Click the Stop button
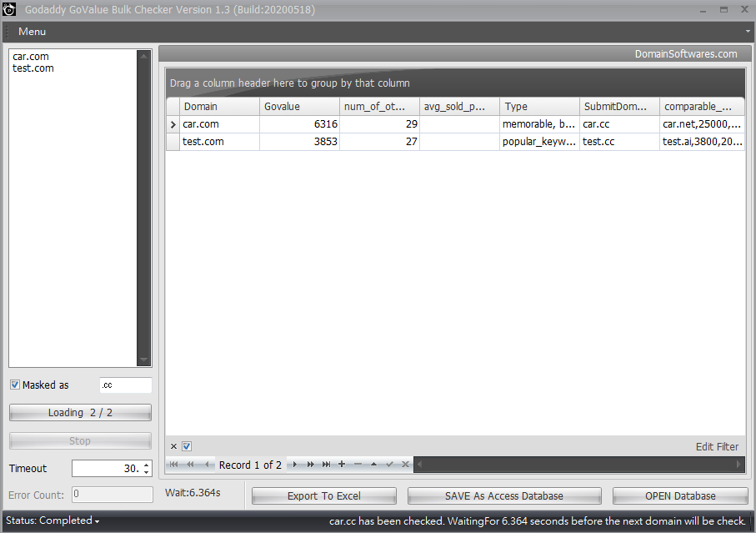The height and width of the screenshot is (533, 756). click(x=80, y=441)
